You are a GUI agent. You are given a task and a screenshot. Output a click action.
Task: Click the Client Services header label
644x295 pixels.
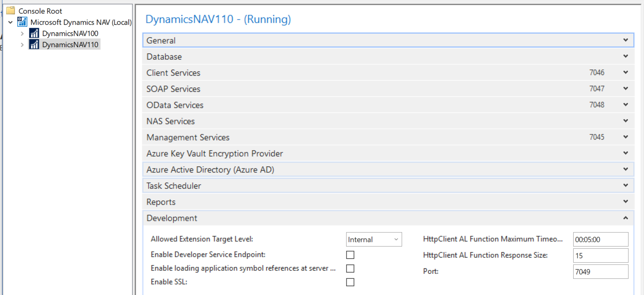[x=173, y=73]
